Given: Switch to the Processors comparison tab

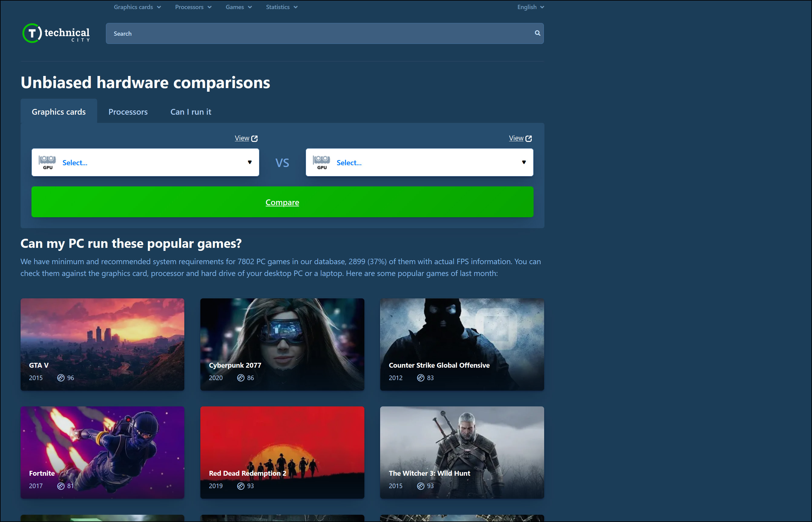Looking at the screenshot, I should [x=128, y=112].
